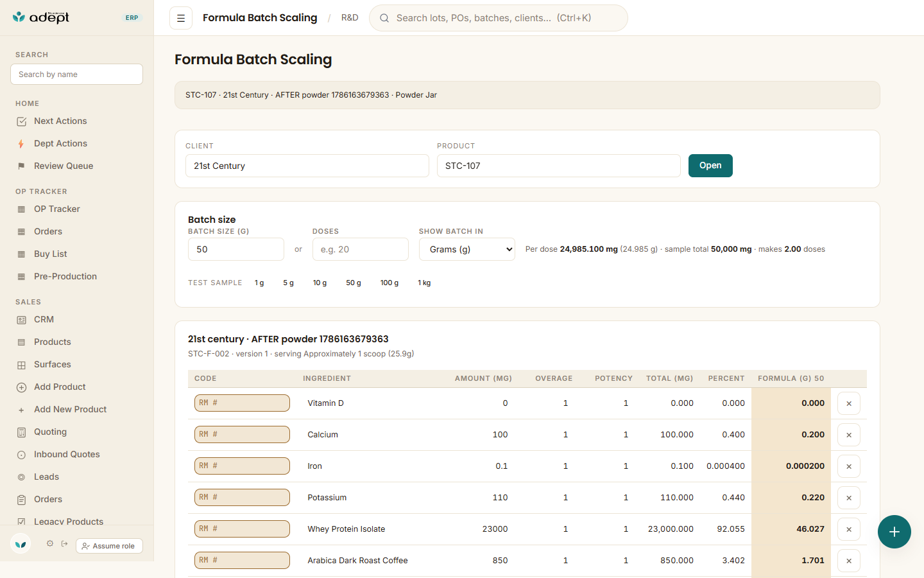Remove the Calcium ingredient row

[849, 435]
